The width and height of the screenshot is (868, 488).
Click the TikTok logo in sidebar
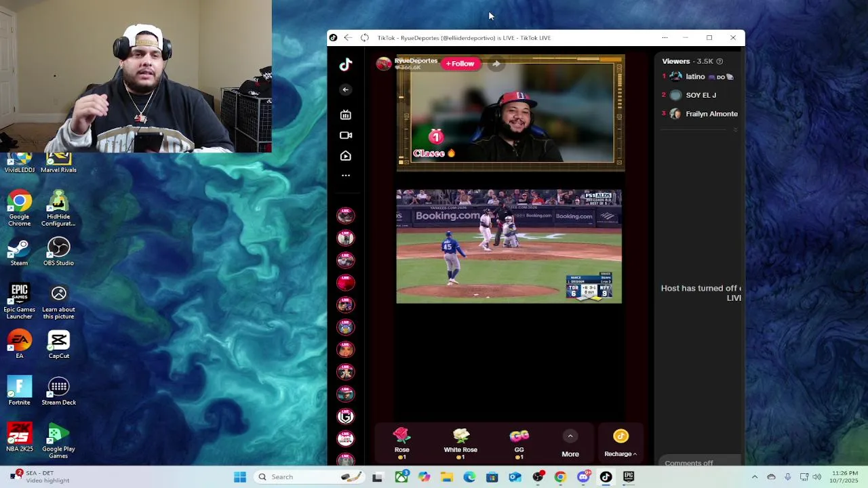(x=346, y=64)
